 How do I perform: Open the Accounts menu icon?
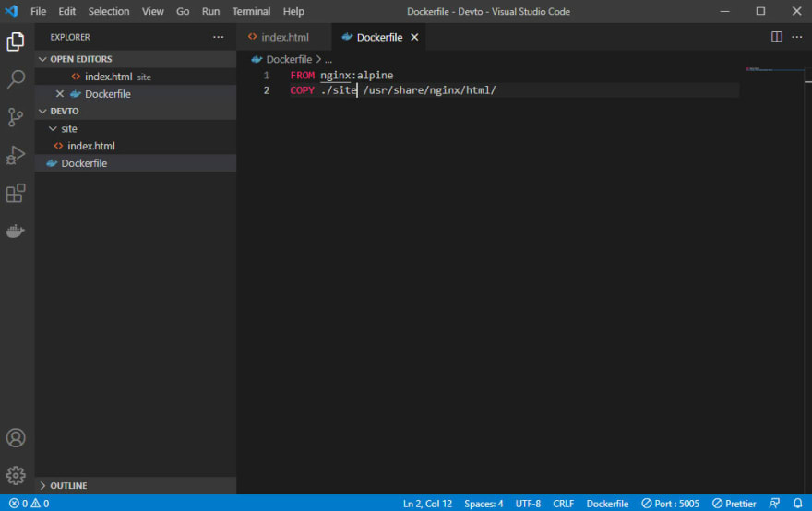click(x=16, y=437)
